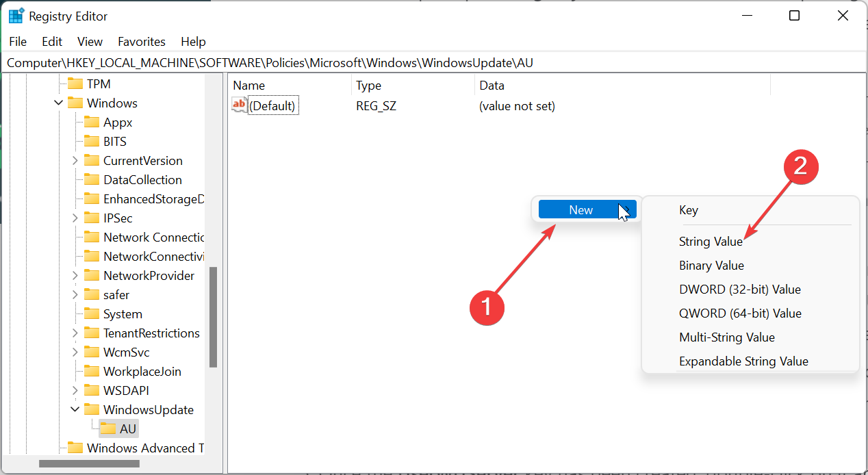Expand the CurrentVersion node

click(75, 161)
